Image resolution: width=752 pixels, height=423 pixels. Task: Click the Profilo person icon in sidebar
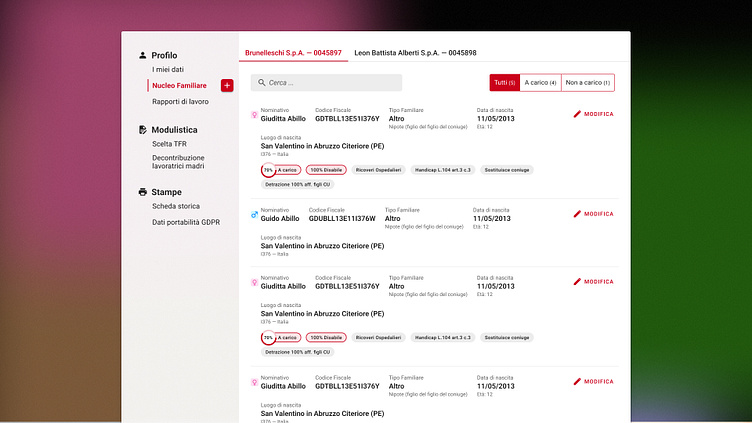[x=142, y=55]
